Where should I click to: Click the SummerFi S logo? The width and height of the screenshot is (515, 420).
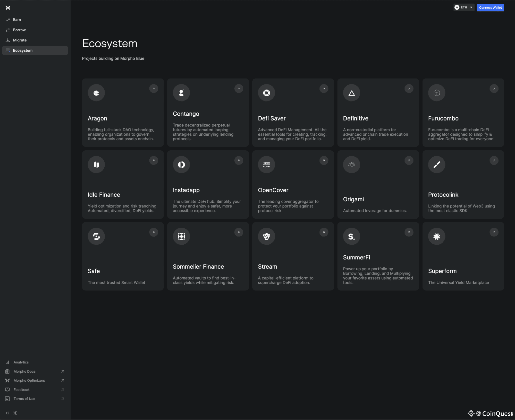coord(351,236)
